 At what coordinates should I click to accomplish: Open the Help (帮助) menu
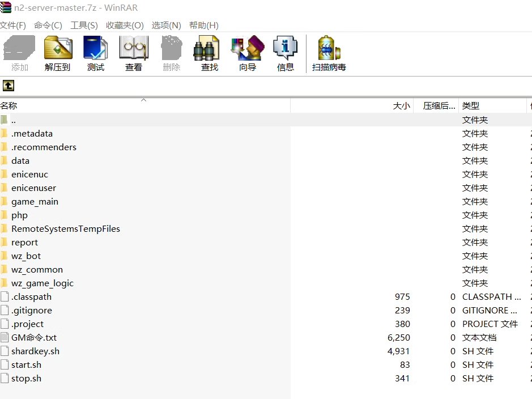coord(204,26)
